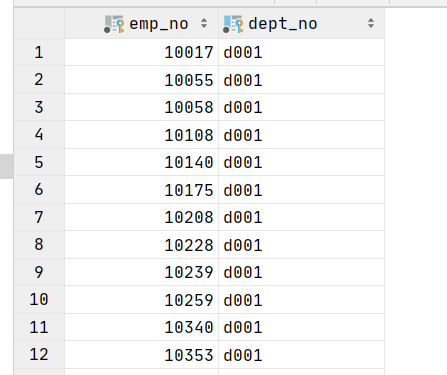Select row number 3 header
This screenshot has width=447, height=375.
click(39, 107)
